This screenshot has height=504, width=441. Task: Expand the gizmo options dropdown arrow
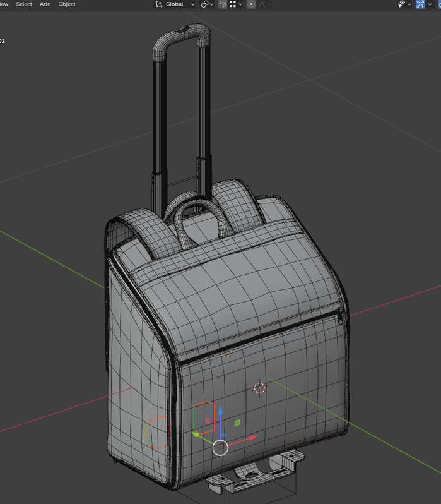tap(429, 4)
